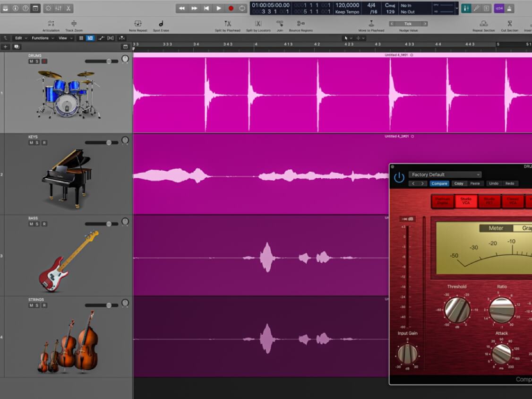Viewport: 532px width, 399px height.
Task: Nudge value right arrow next to Tick
Action: point(424,24)
